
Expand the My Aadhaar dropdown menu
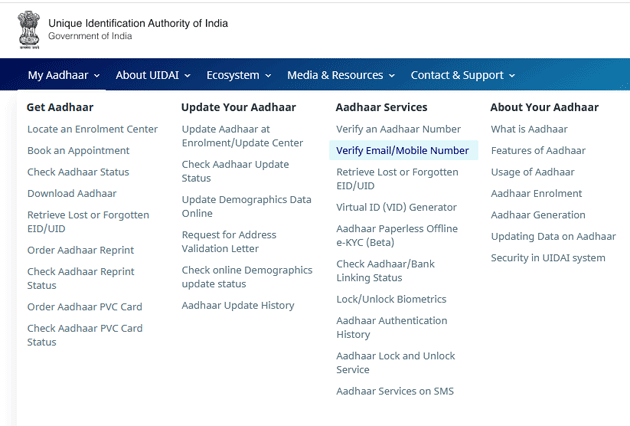[x=64, y=75]
